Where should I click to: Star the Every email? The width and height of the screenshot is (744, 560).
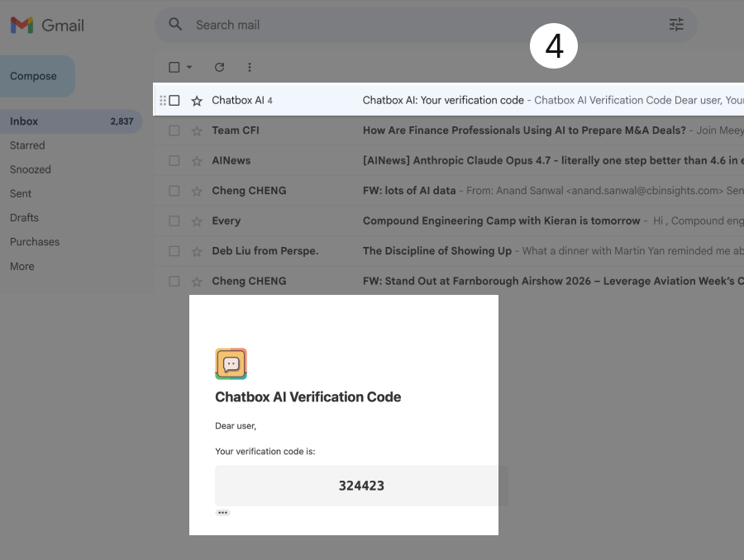pos(197,221)
